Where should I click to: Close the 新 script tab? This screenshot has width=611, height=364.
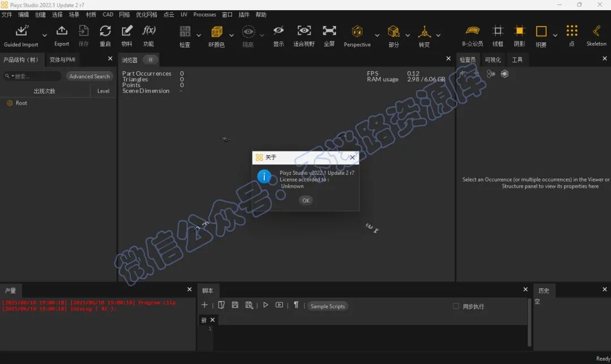click(x=212, y=319)
